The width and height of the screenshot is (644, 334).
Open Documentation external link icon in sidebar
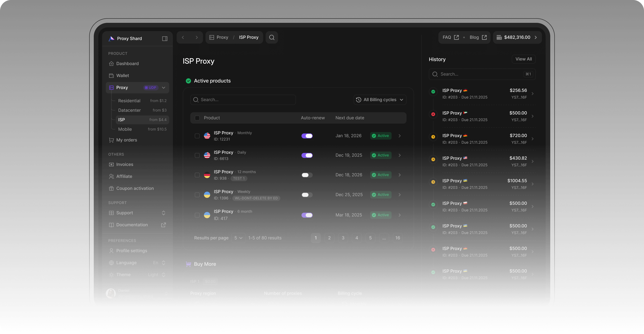[x=163, y=225]
